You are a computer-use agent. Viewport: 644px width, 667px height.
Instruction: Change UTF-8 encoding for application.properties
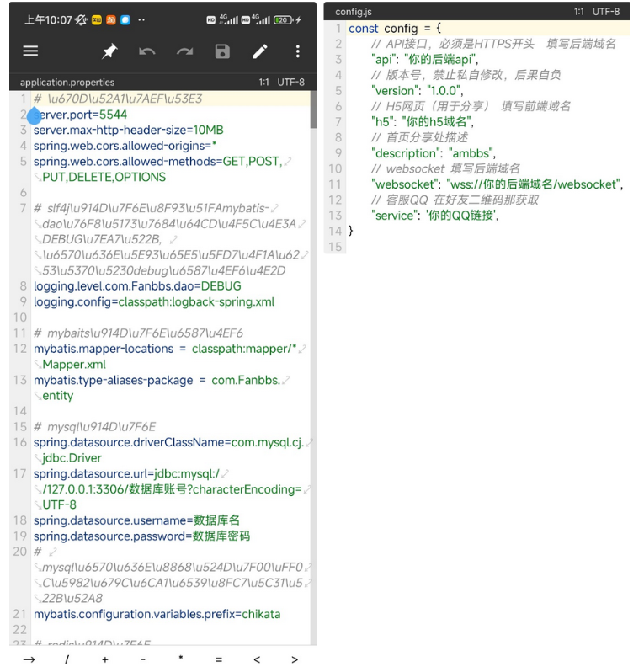point(291,83)
